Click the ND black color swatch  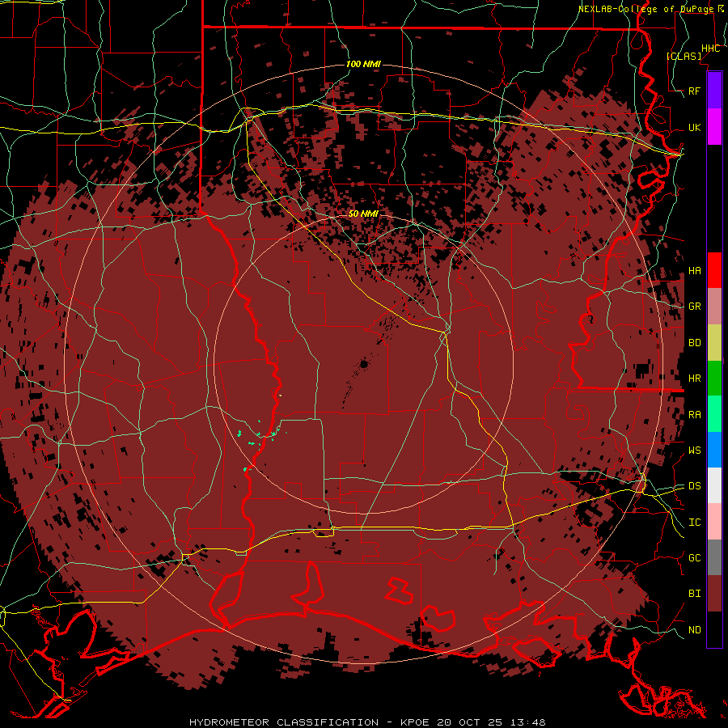click(714, 629)
